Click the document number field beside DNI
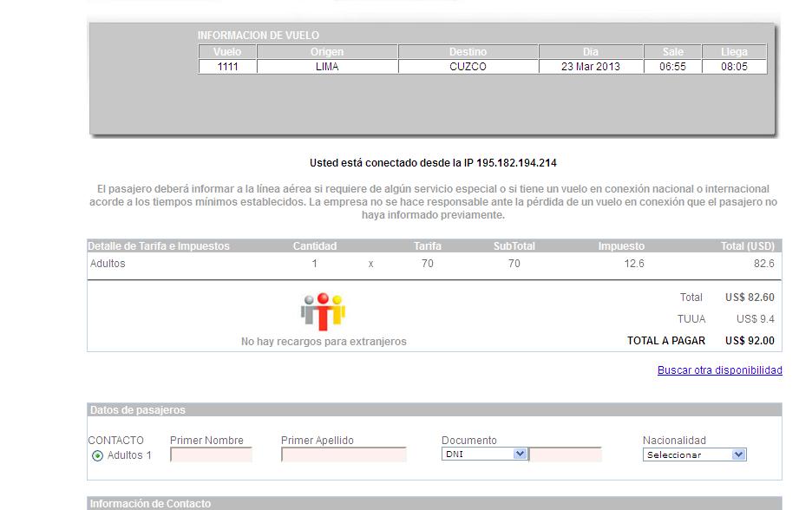This screenshot has height=510, width=812. (x=566, y=454)
